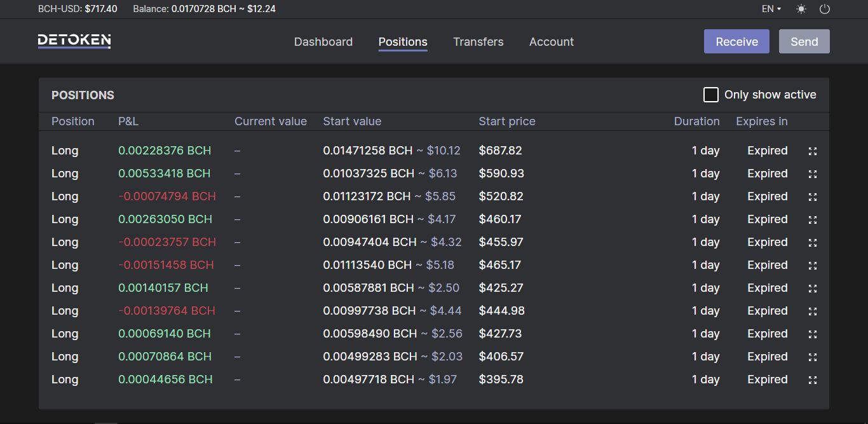
Task: Expand details for the $427.73 position
Action: click(812, 334)
